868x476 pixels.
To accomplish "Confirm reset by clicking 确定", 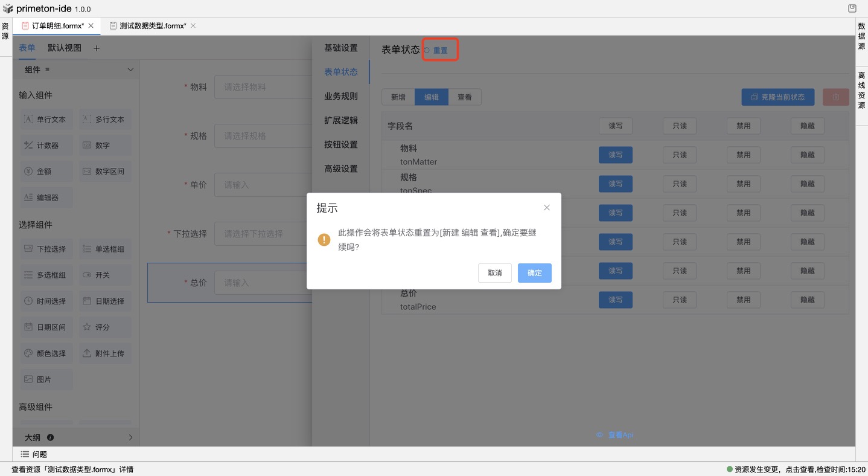I will coord(534,273).
